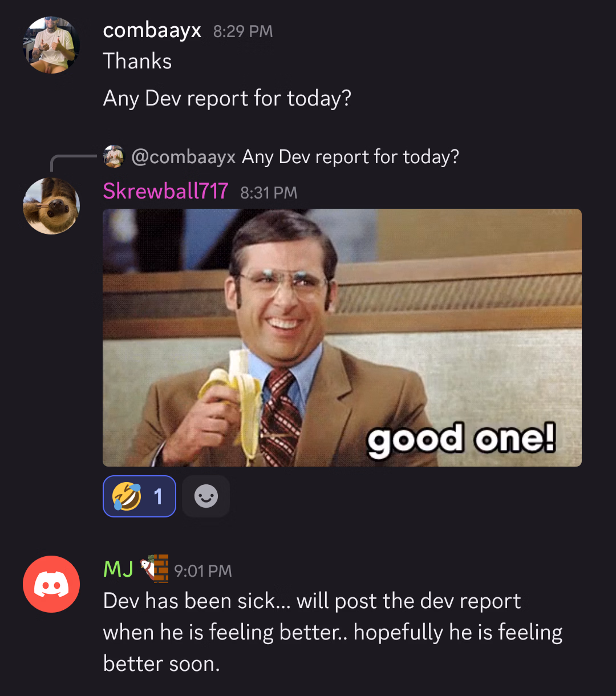616x696 pixels.
Task: Click the reaction count number 1
Action: coord(158,497)
